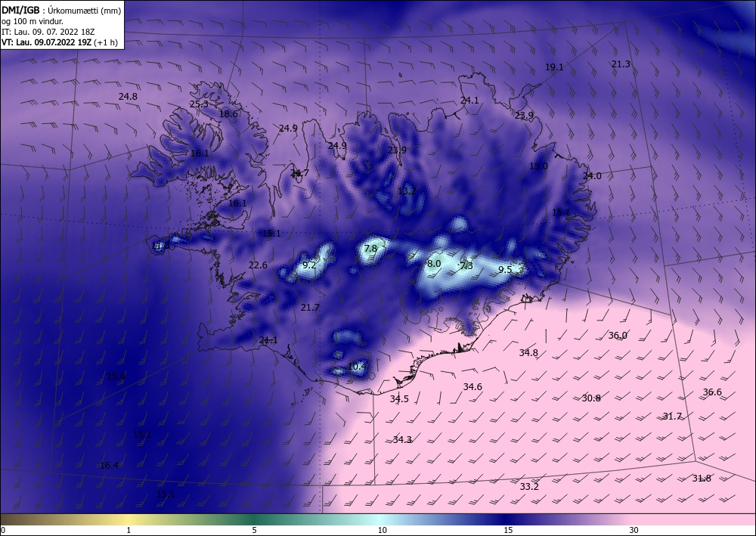This screenshot has width=756, height=536.
Task: Click the 24.0 value on the map
Action: [x=592, y=176]
